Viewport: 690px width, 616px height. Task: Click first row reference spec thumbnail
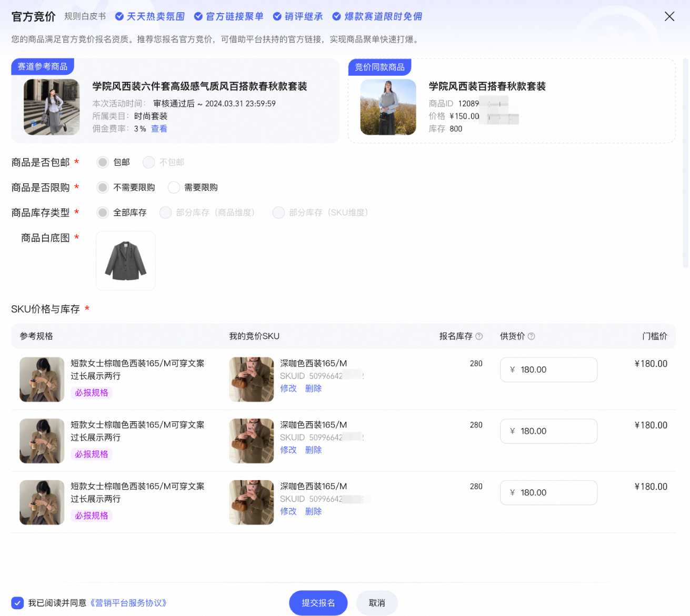[42, 380]
